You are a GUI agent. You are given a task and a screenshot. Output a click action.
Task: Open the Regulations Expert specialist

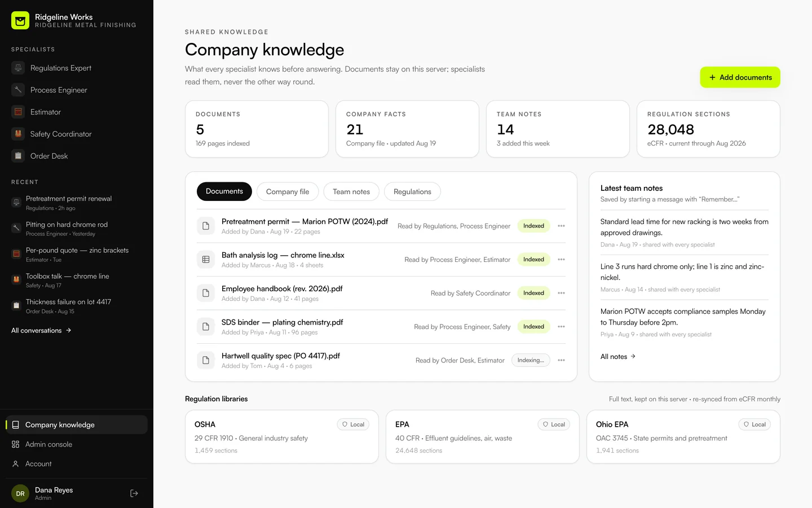(77, 68)
